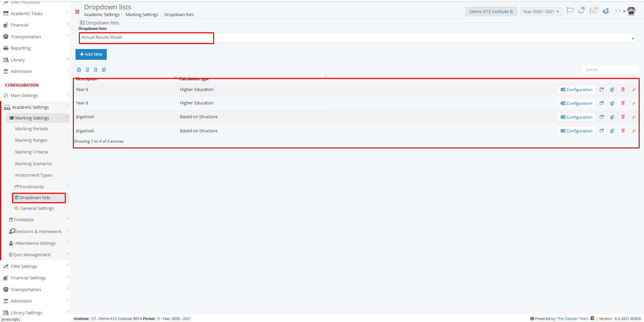
Task: Refresh the second Year 6 row
Action: [601, 103]
